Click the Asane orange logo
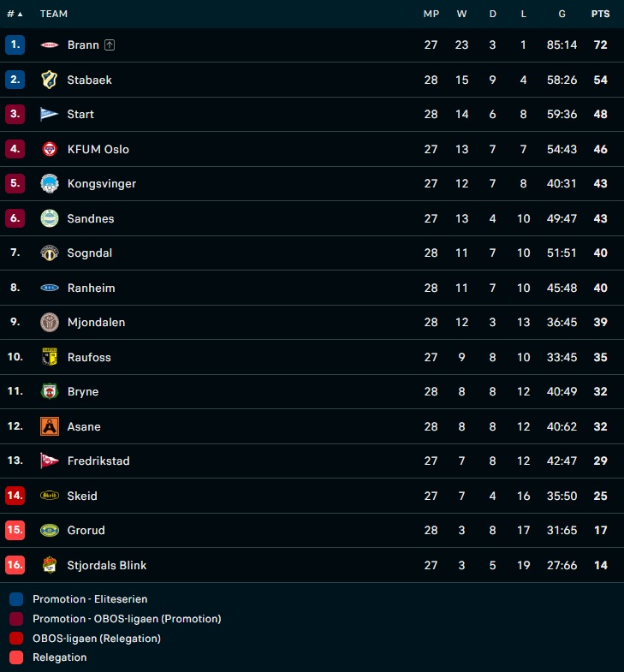This screenshot has height=672, width=624. click(x=50, y=426)
